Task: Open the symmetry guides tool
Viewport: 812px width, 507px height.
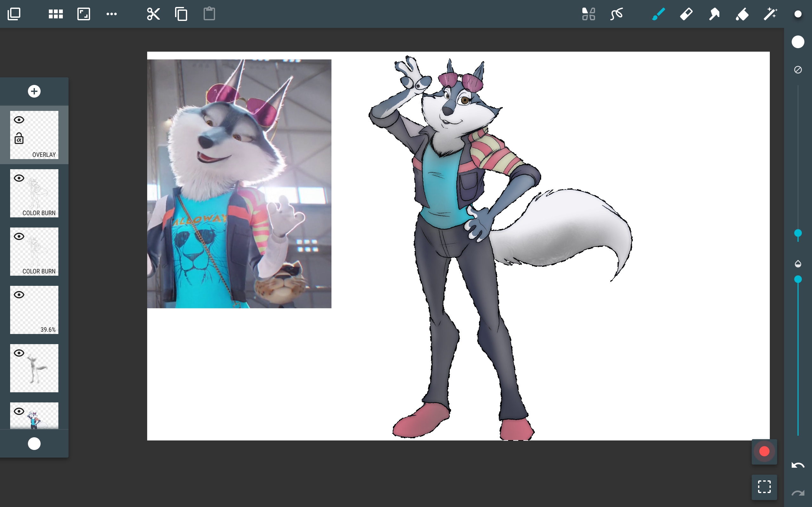Action: click(x=588, y=14)
